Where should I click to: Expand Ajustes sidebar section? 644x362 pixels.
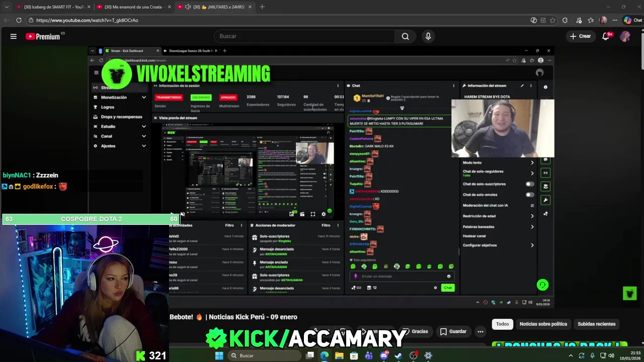(x=143, y=146)
